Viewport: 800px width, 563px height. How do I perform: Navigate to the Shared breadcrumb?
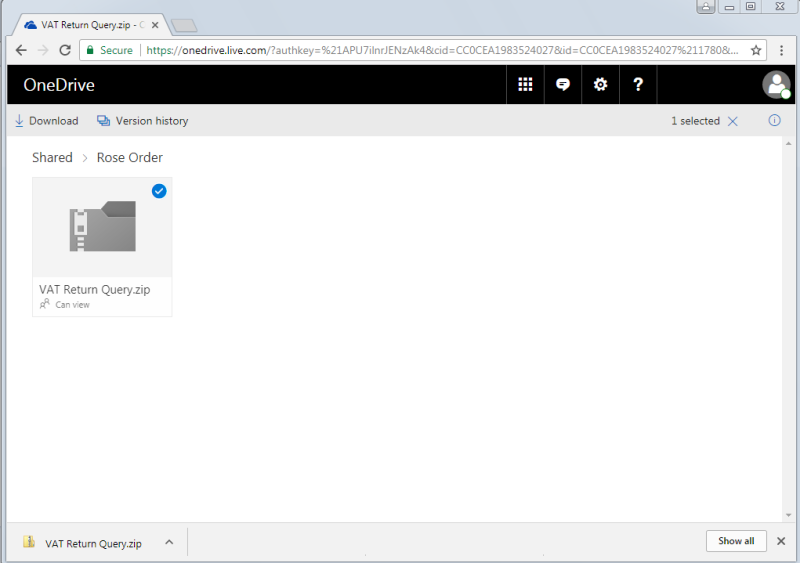pyautogui.click(x=52, y=157)
